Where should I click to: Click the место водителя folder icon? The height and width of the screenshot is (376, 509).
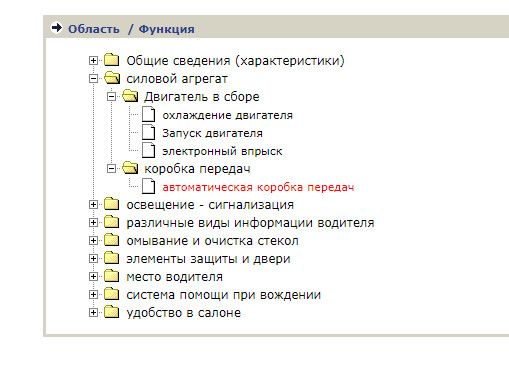pos(112,276)
